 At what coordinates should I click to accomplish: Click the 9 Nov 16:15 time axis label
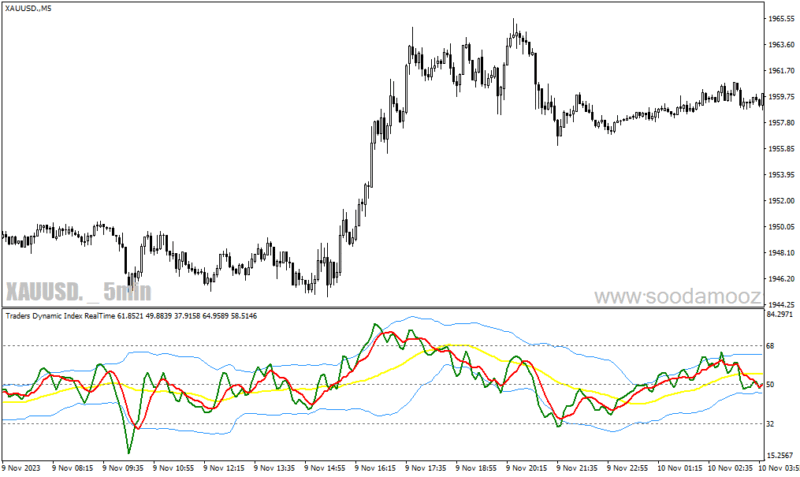[375, 467]
